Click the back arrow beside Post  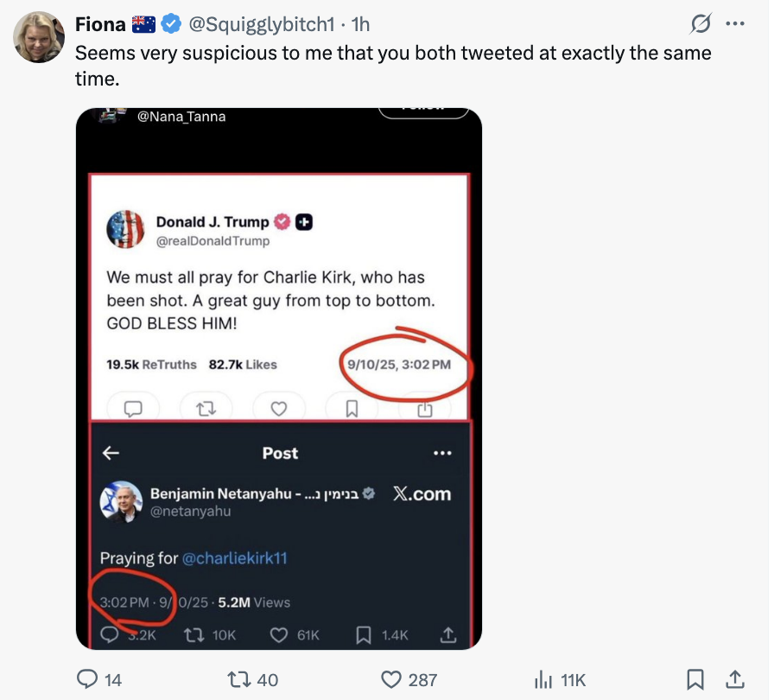(111, 453)
